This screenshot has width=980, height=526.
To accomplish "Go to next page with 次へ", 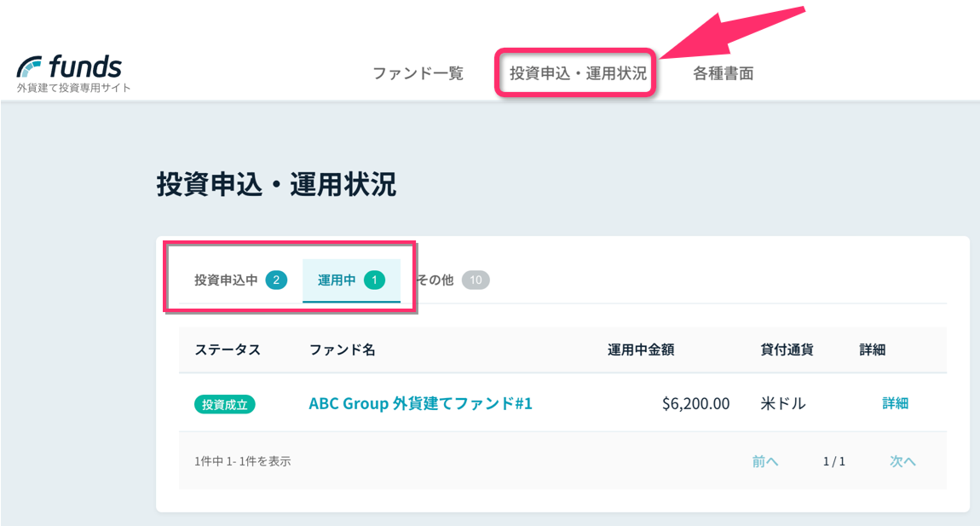I will [902, 461].
